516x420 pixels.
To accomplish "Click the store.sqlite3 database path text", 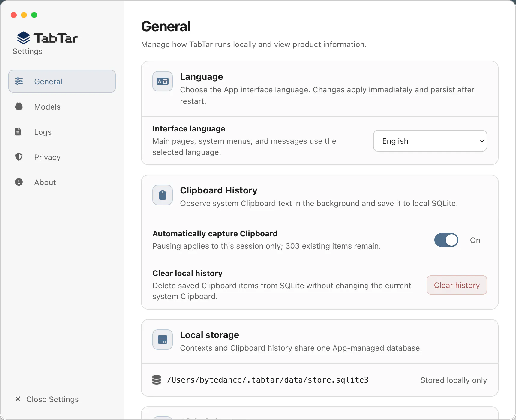I will point(268,380).
